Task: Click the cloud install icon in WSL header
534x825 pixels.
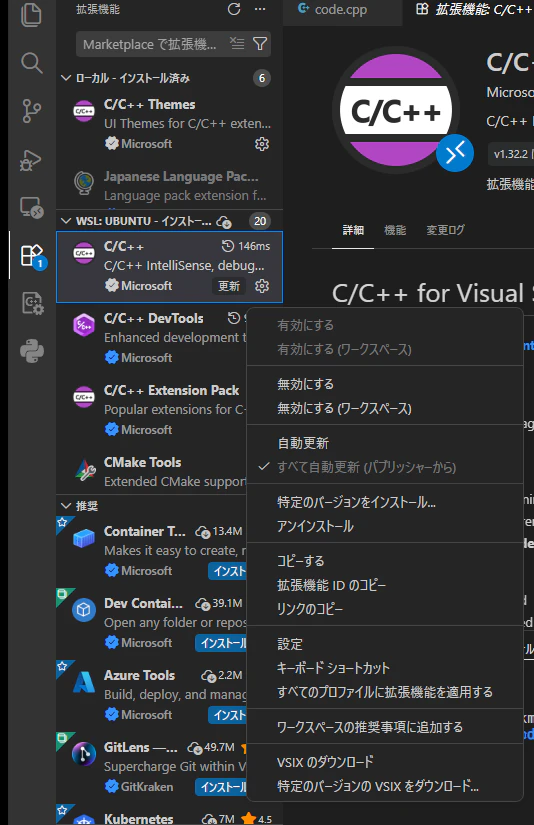Action: click(224, 222)
